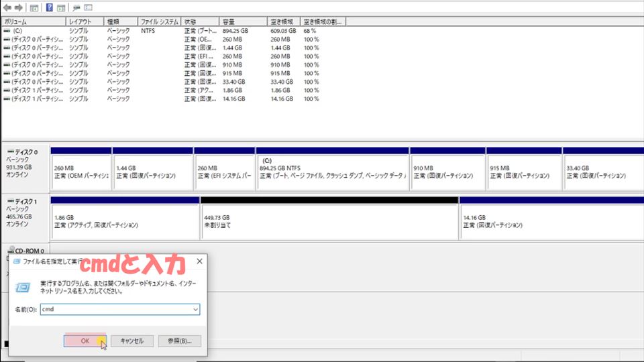Click the 正常 (ブート... status cell in (C:) row
Image resolution: width=644 pixels, height=362 pixels.
coord(201,31)
